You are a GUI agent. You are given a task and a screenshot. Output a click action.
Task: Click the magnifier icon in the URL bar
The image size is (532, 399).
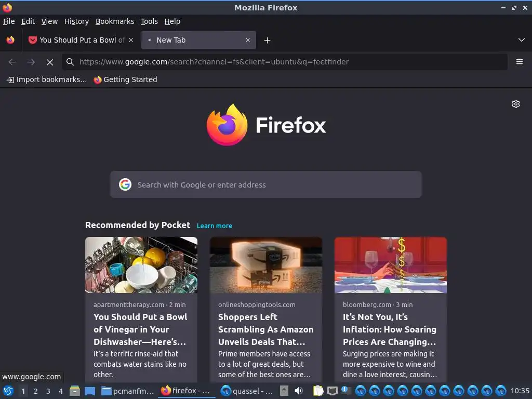click(70, 62)
